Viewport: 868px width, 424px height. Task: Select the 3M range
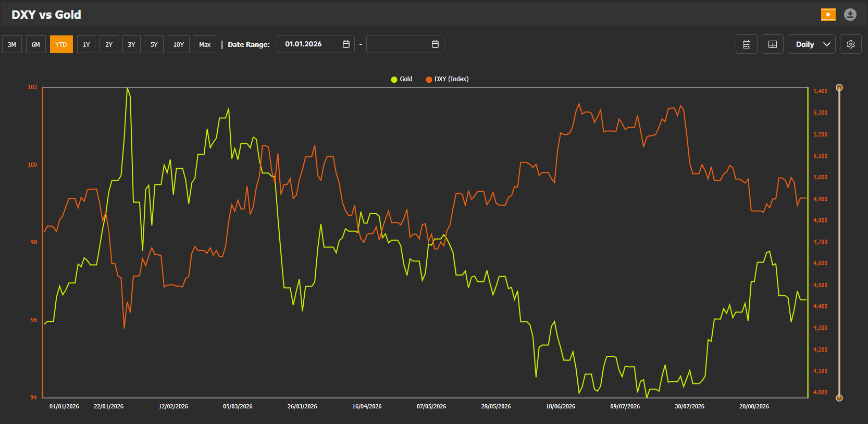12,44
